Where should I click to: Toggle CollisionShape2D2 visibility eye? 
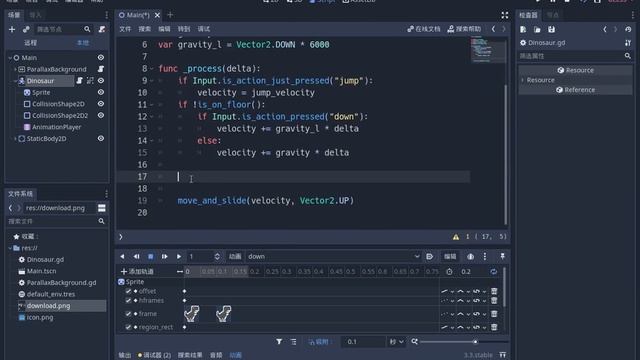click(x=101, y=116)
